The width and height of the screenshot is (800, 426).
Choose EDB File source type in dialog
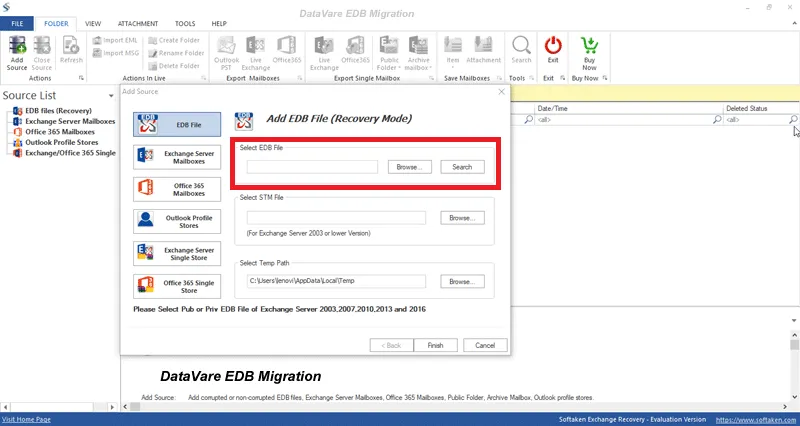point(177,124)
